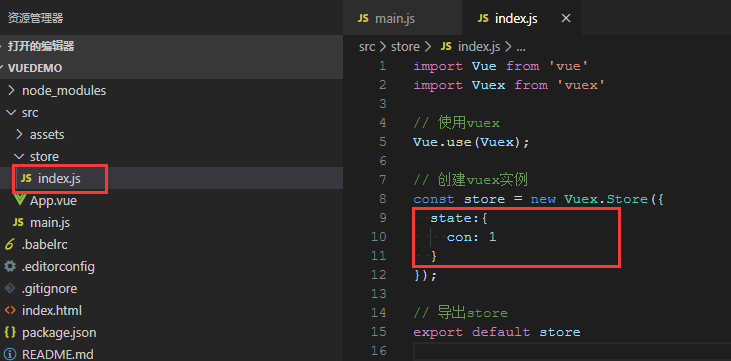The height and width of the screenshot is (361, 731).
Task: Open the main.js editor tab
Action: [403, 19]
